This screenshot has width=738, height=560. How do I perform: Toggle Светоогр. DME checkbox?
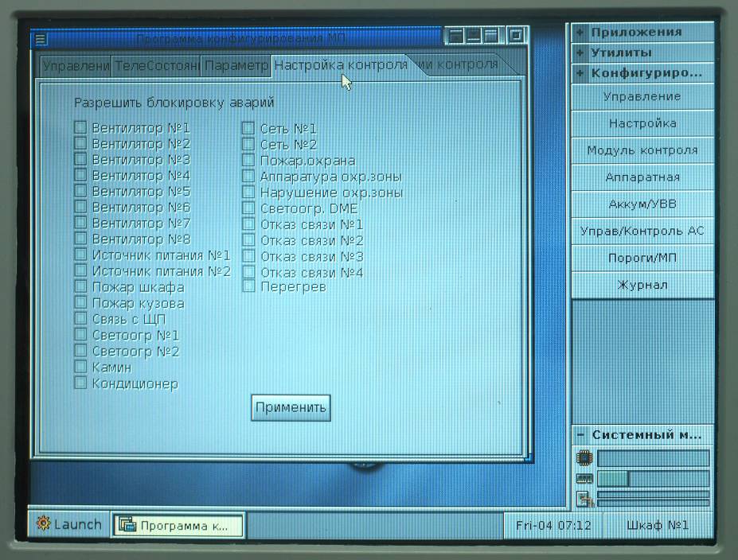tap(248, 208)
